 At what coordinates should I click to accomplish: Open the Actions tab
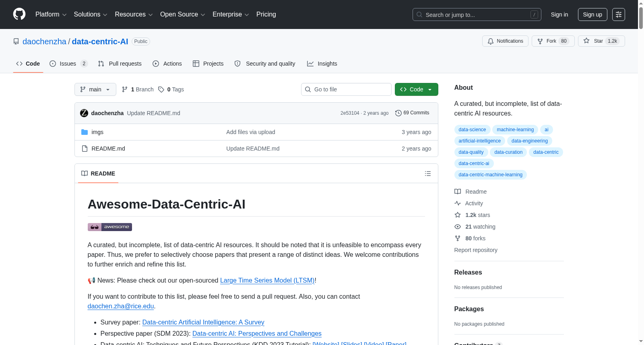click(x=167, y=64)
